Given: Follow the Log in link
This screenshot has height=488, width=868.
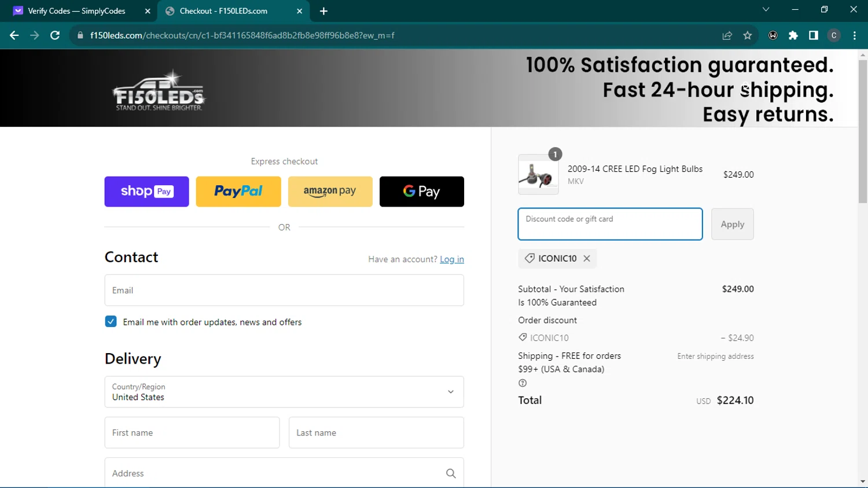Looking at the screenshot, I should (452, 259).
